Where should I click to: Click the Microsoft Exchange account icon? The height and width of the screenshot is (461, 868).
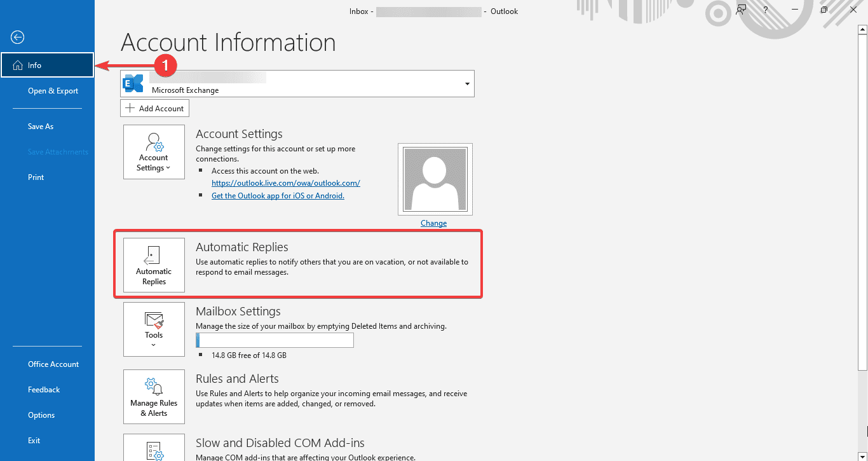pos(133,84)
